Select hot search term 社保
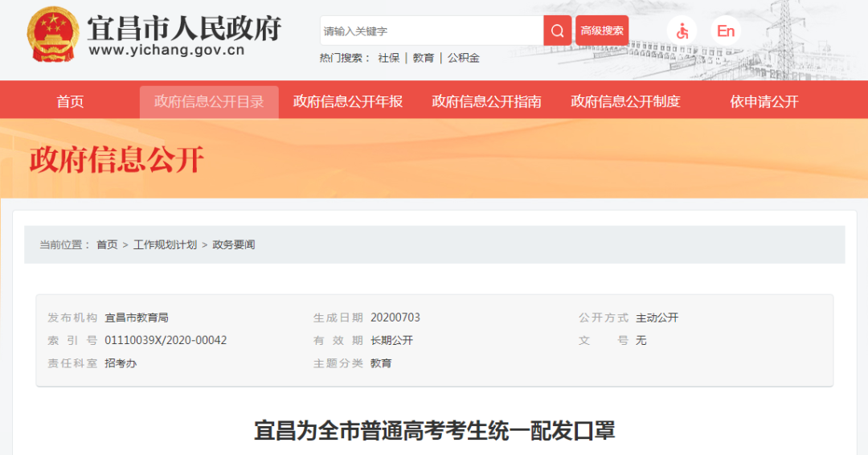This screenshot has width=868, height=455. [389, 58]
